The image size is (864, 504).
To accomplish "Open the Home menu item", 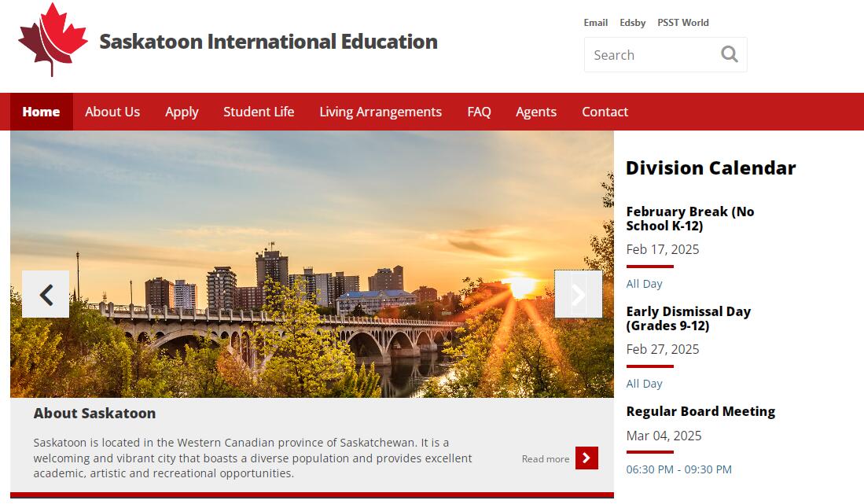I will click(x=41, y=112).
